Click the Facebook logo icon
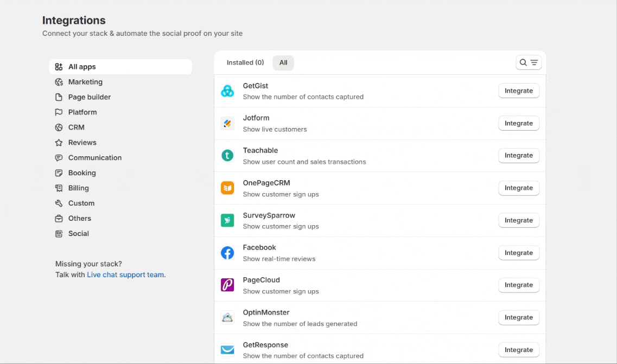 [227, 253]
